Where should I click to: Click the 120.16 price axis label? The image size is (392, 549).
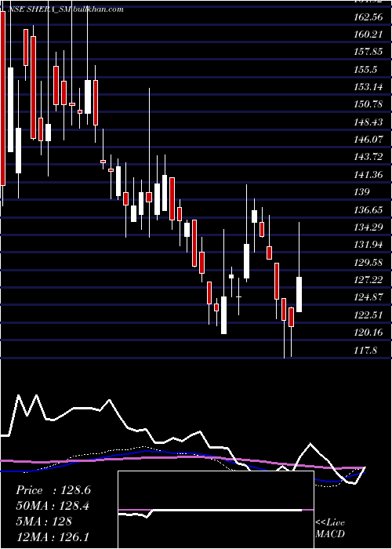[x=368, y=333]
